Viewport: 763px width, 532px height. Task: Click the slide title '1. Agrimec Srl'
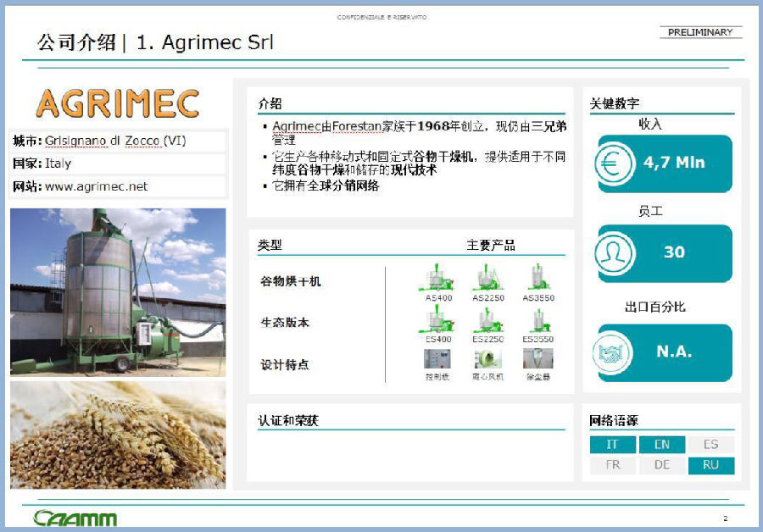[205, 42]
